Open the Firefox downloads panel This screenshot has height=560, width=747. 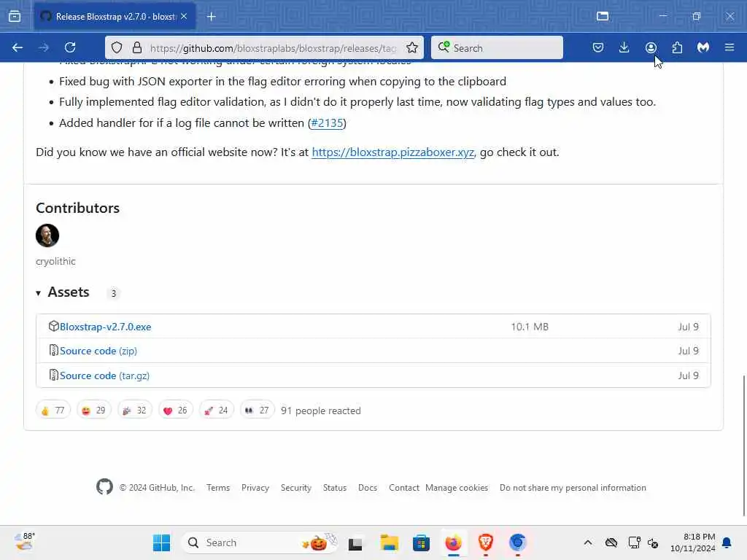click(x=624, y=47)
